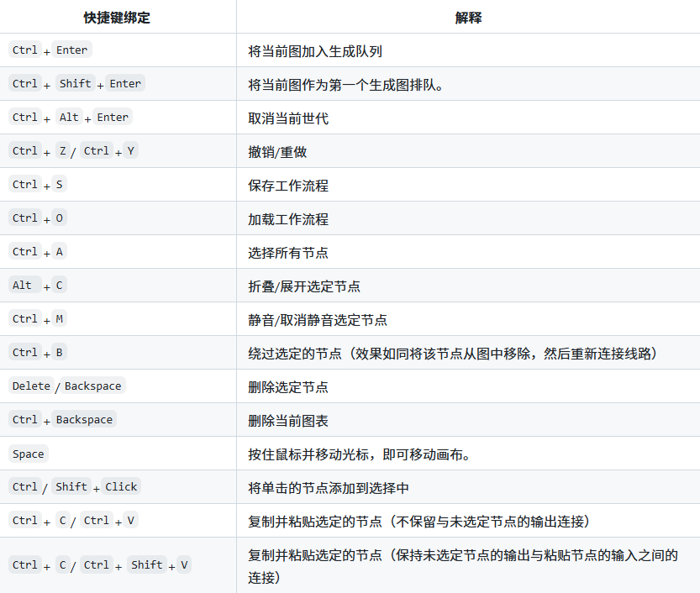Select the Delete key badge
The image size is (700, 593).
(31, 386)
